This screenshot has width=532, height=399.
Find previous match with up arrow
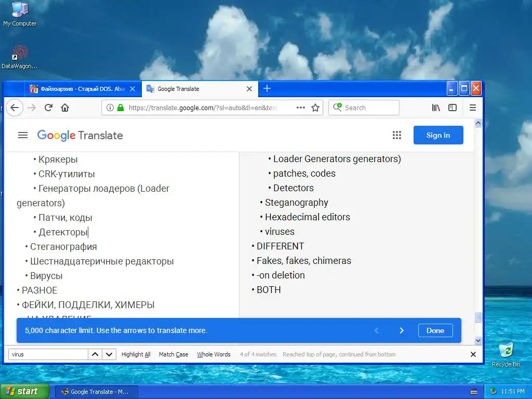pos(95,354)
